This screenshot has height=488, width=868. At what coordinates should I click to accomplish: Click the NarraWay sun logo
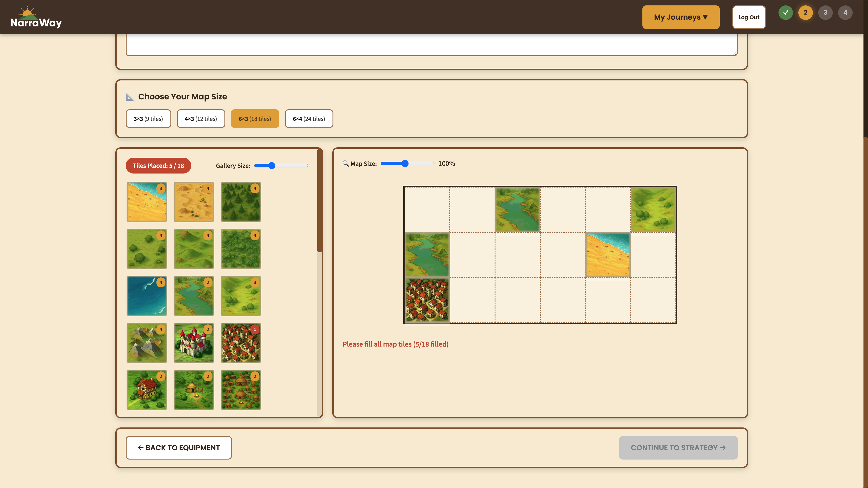28,12
